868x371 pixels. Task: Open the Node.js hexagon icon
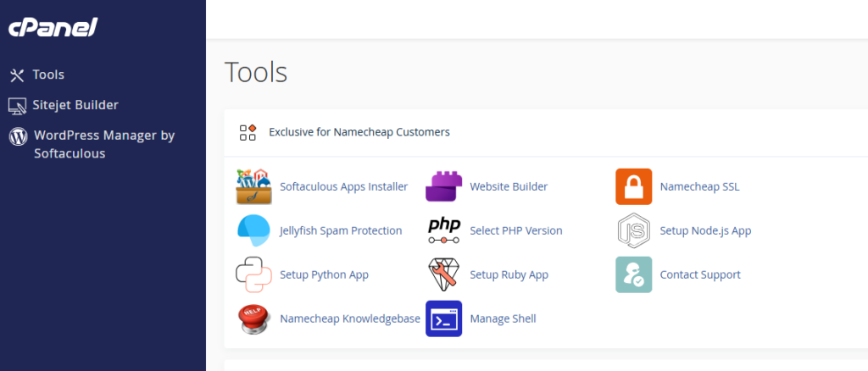click(x=633, y=230)
